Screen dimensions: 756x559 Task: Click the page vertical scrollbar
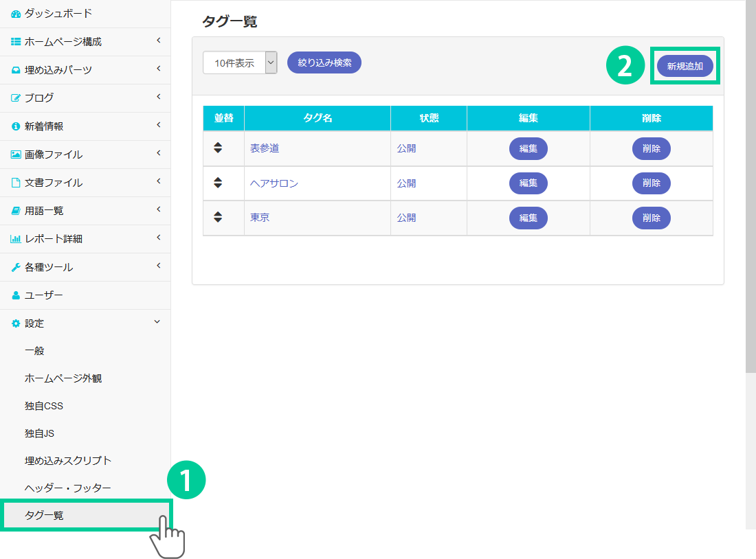click(x=751, y=185)
